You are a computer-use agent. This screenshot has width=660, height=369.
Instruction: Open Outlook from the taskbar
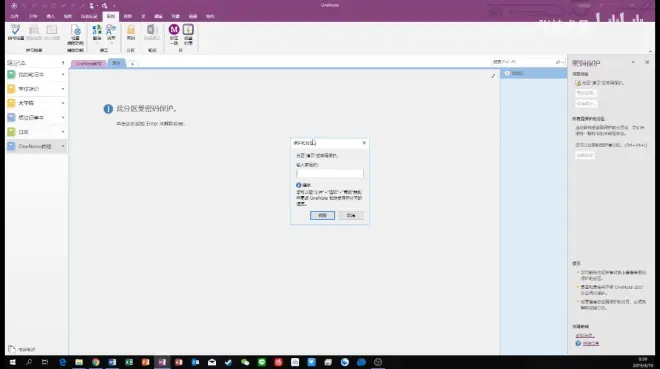point(195,362)
